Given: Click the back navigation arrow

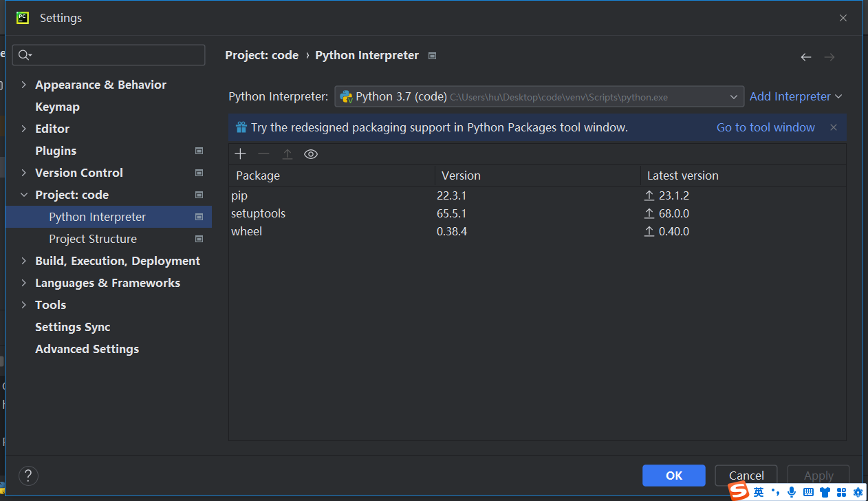Looking at the screenshot, I should click(806, 57).
